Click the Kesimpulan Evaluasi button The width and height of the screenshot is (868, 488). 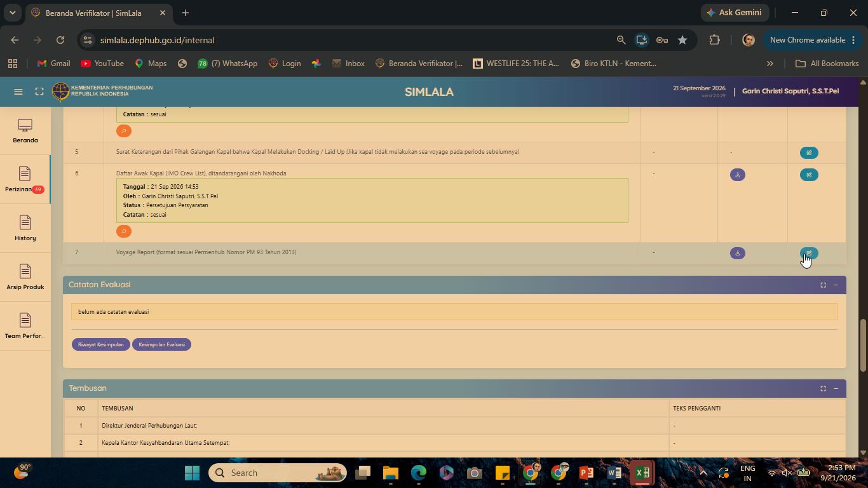(x=161, y=344)
